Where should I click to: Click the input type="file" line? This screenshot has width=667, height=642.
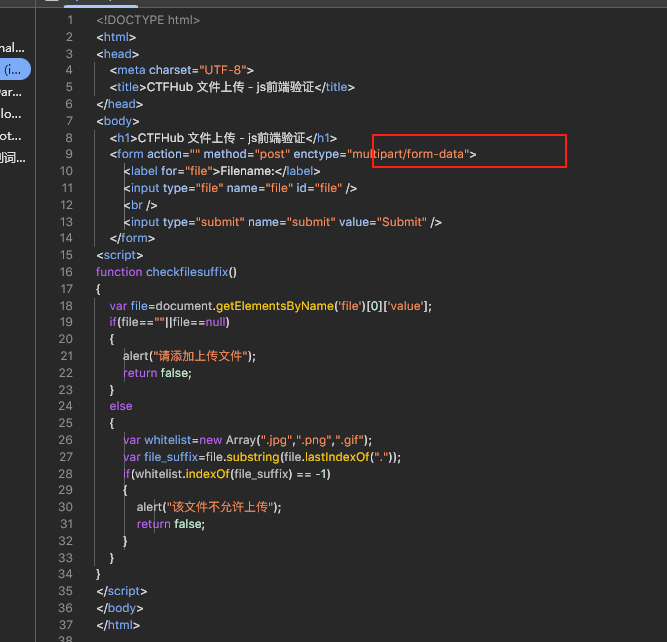point(240,188)
